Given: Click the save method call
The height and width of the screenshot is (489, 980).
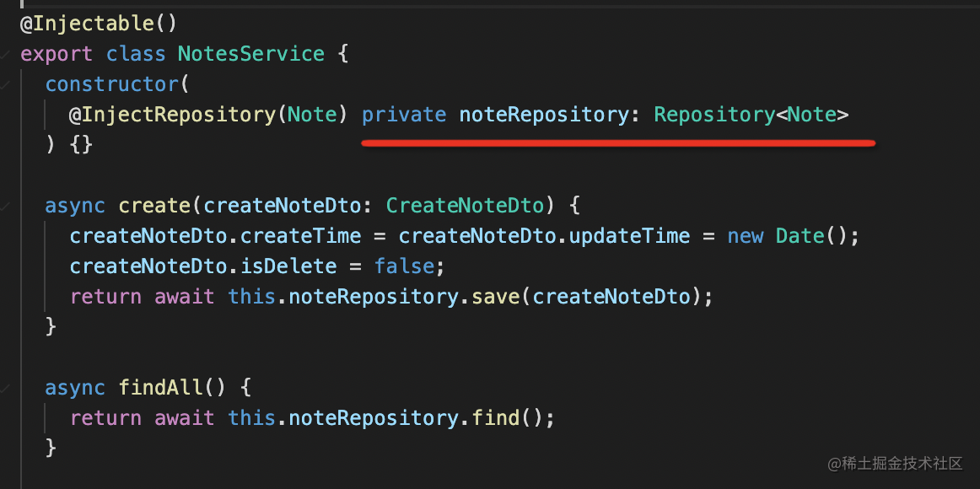Looking at the screenshot, I should (496, 297).
